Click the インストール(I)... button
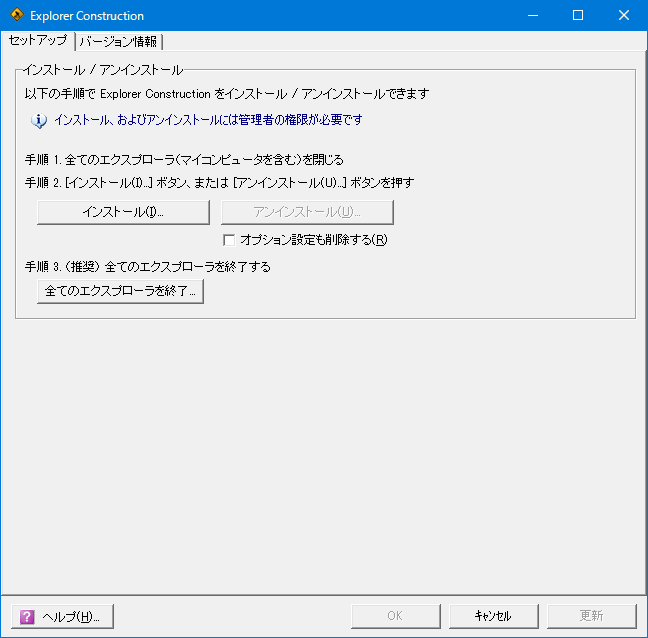Screen dimensions: 648x638 click(123, 212)
